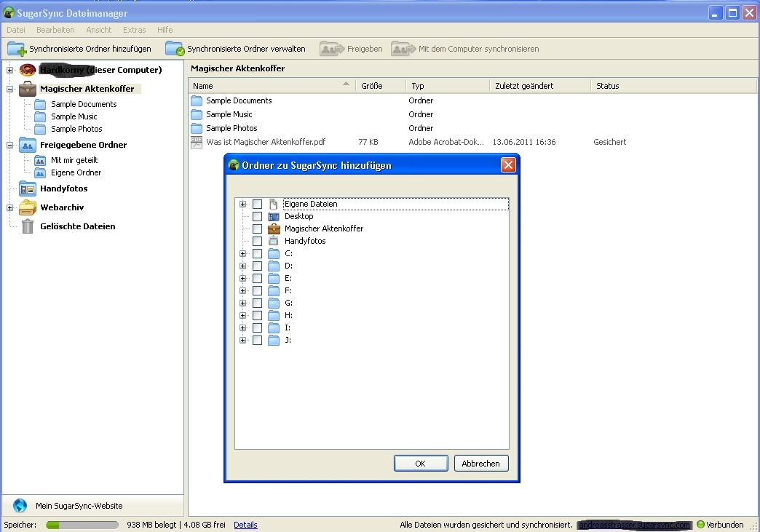The height and width of the screenshot is (532, 760).
Task: Check the Handyfotos checkbox in dialog
Action: 258,242
